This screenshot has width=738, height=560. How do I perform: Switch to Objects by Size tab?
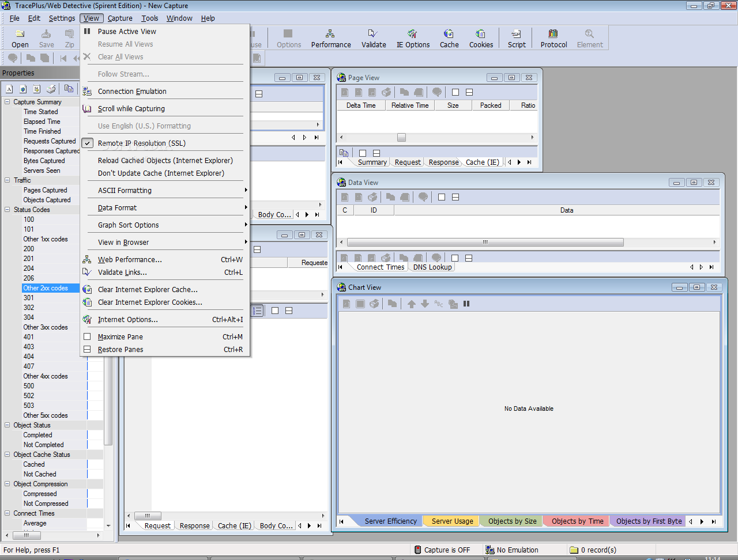click(512, 521)
